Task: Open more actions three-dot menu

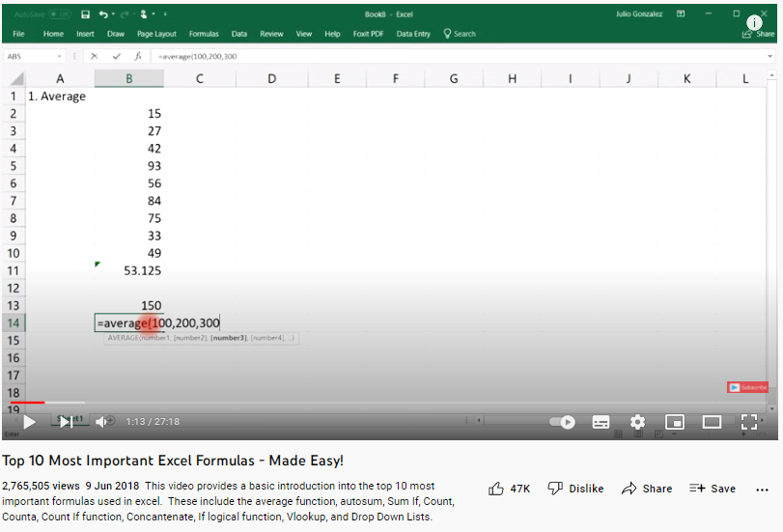Action: click(x=762, y=490)
